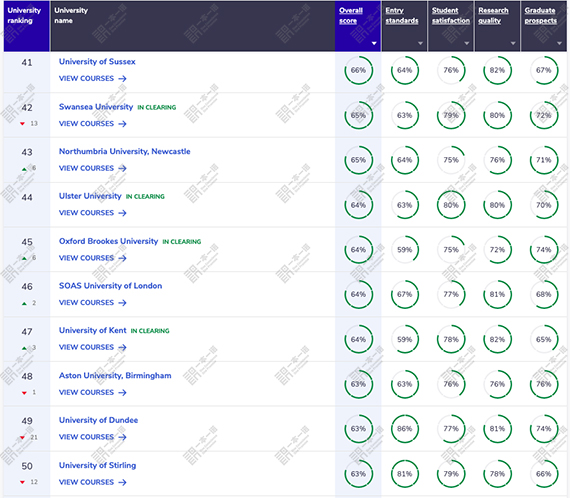Click Kent research quality 82% circle
This screenshot has width=570, height=498.
[x=497, y=340]
